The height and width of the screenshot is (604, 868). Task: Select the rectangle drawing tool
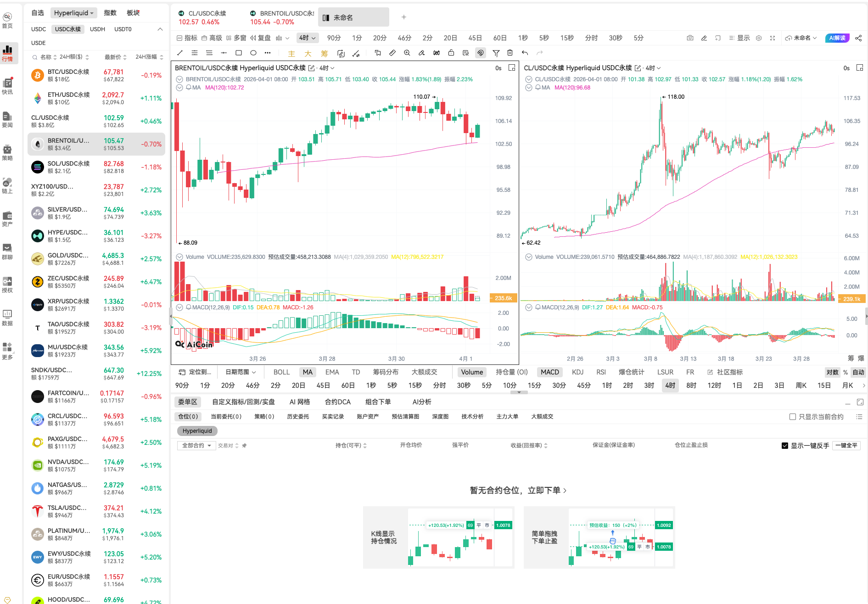[x=238, y=53]
